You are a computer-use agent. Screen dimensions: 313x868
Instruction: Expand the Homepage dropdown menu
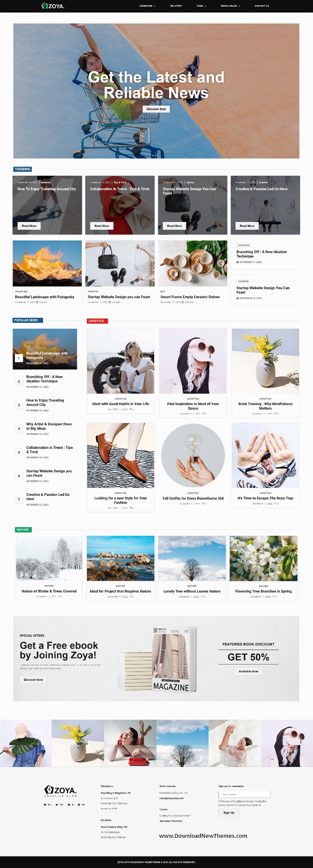(x=147, y=6)
